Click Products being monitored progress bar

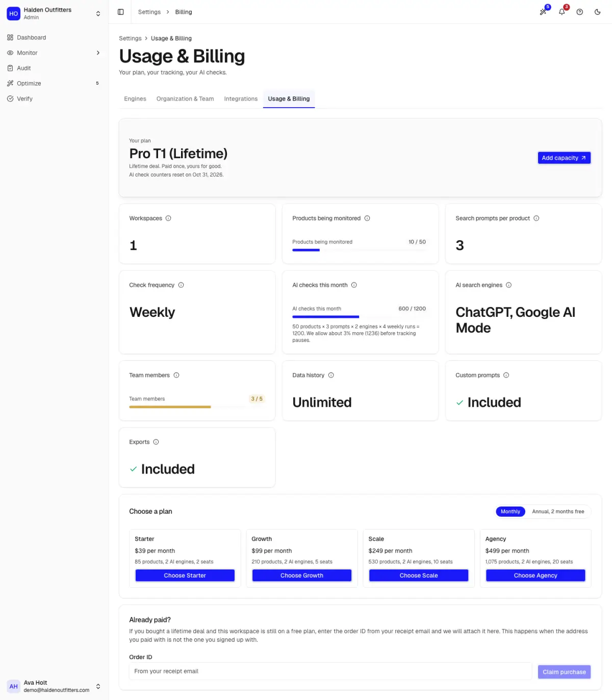[359, 250]
